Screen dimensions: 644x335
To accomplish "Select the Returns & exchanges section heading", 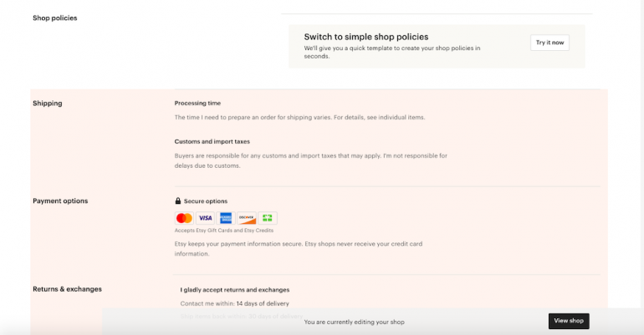I will point(67,289).
